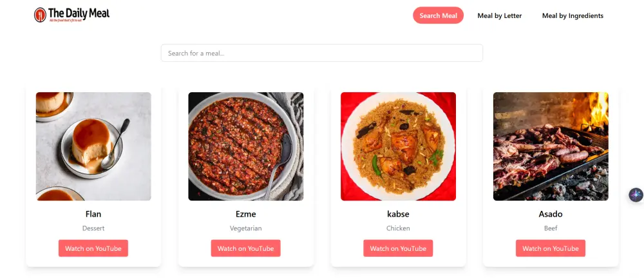Click the Asado meal title
Screen dimensions: 644x278
click(x=551, y=214)
